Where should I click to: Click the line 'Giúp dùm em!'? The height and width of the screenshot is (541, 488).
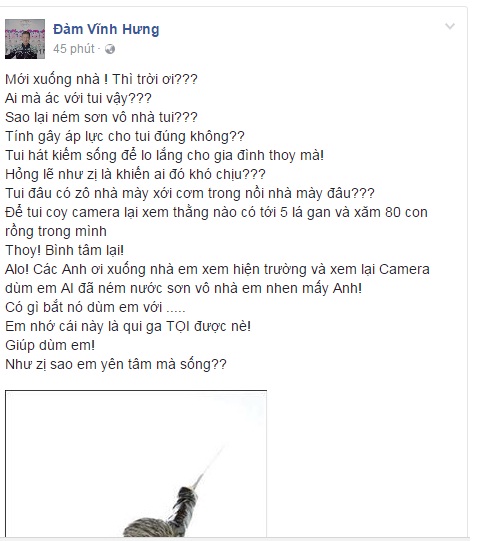coord(50,345)
